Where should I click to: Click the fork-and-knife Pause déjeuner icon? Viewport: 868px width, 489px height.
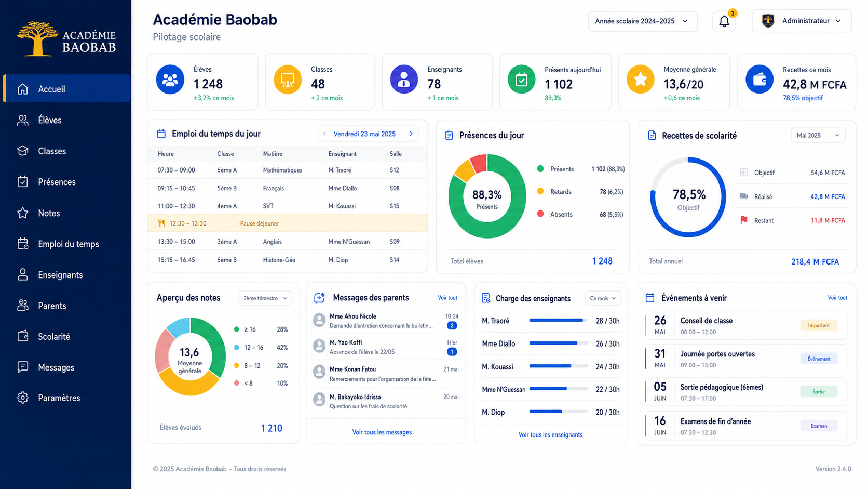[x=161, y=223]
